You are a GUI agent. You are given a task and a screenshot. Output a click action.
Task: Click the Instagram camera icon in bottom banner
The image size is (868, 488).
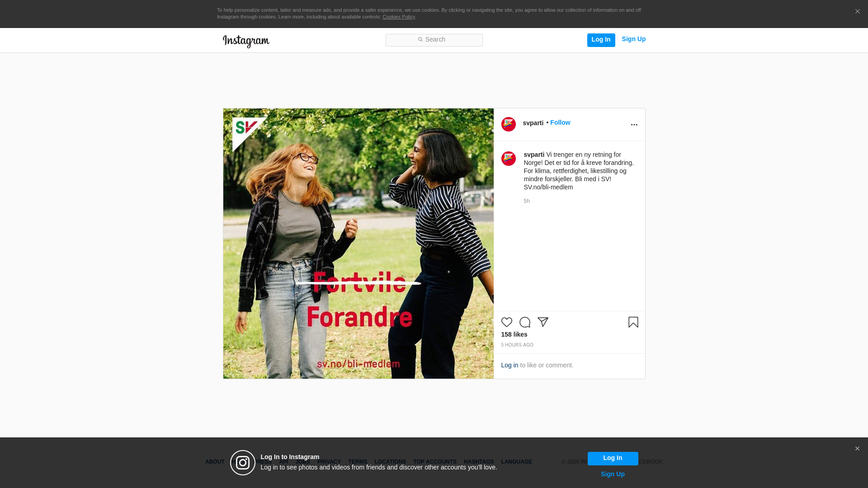tap(243, 463)
